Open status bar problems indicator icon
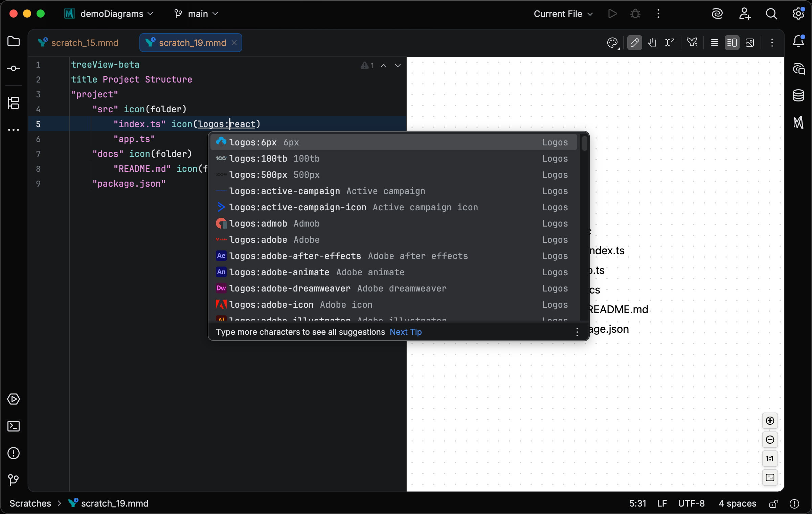This screenshot has width=812, height=514. tap(794, 504)
